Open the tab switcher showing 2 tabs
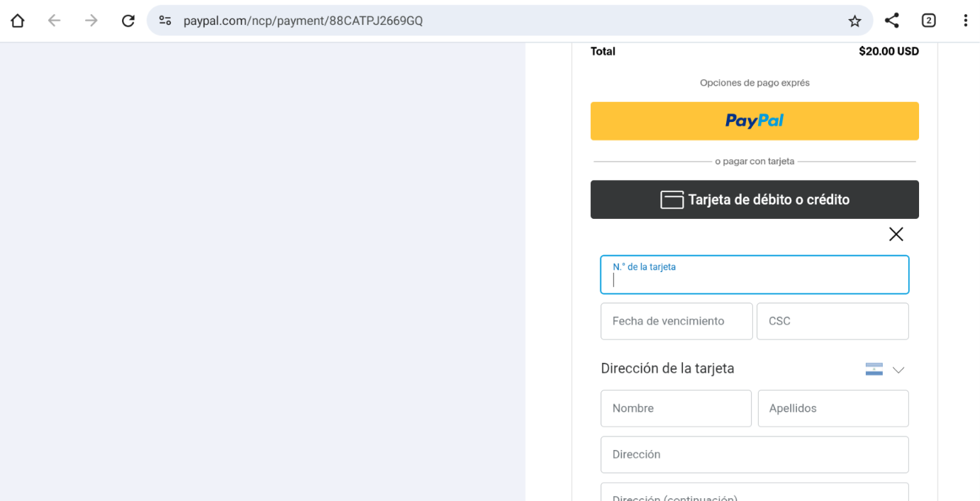Image resolution: width=980 pixels, height=501 pixels. pyautogui.click(x=928, y=21)
